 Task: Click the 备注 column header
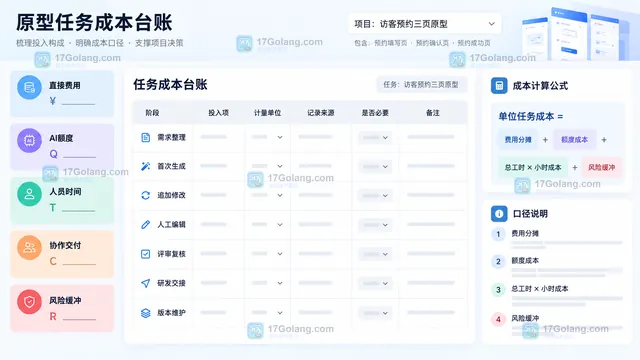pos(433,113)
